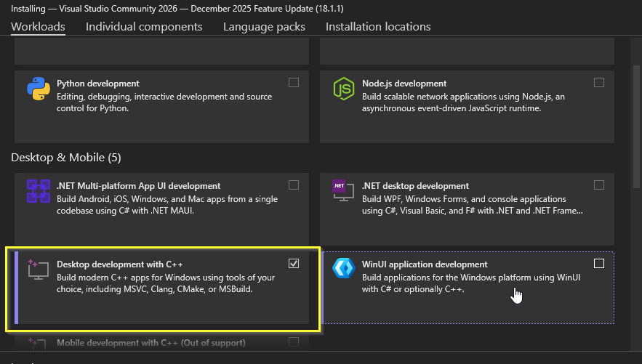Image resolution: width=642 pixels, height=364 pixels.
Task: Click the WinUI application development icon
Action: [x=342, y=270]
